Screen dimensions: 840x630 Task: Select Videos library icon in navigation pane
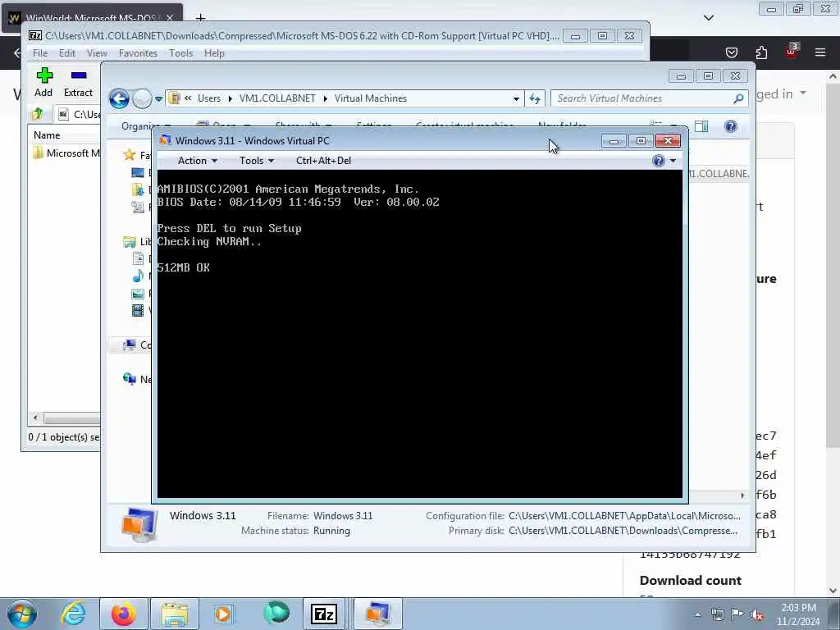coord(138,310)
